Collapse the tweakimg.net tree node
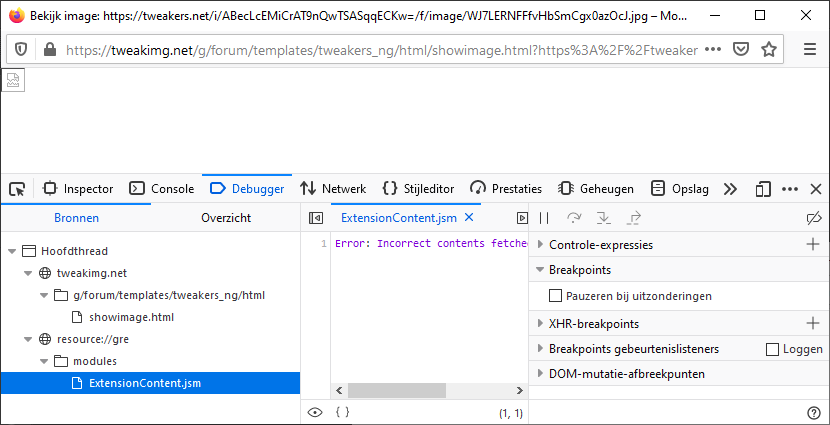The width and height of the screenshot is (830, 425). tap(28, 274)
